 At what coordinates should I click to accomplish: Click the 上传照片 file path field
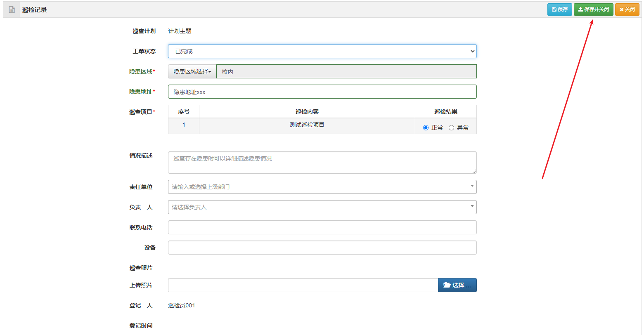coord(303,285)
